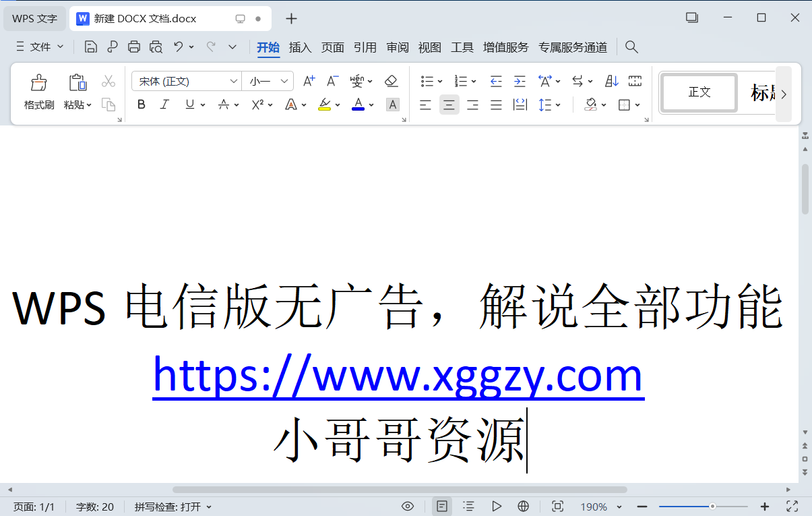The image size is (812, 516).
Task: Apply the 正文 style
Action: [x=699, y=92]
